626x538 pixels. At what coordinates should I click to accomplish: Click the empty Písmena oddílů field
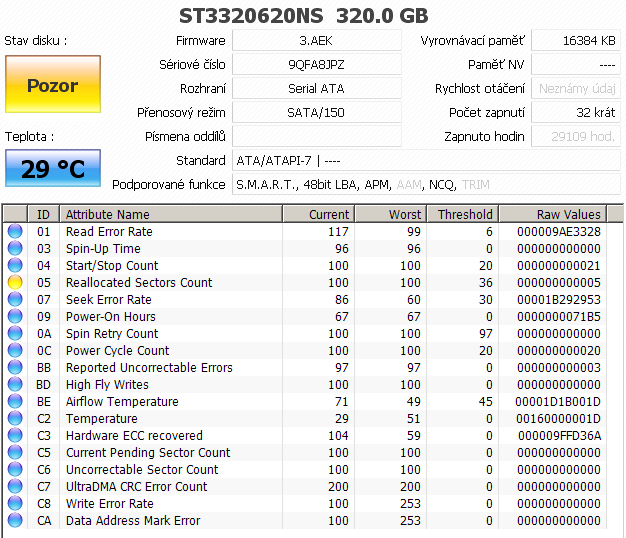pyautogui.click(x=317, y=136)
